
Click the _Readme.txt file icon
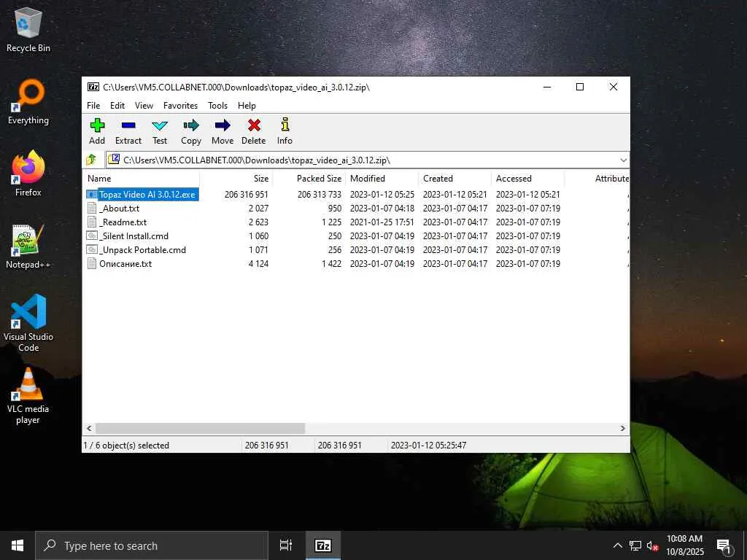pyautogui.click(x=92, y=222)
